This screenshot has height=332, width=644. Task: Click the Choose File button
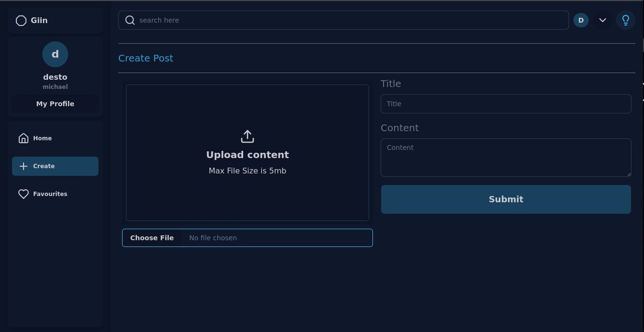pyautogui.click(x=152, y=238)
